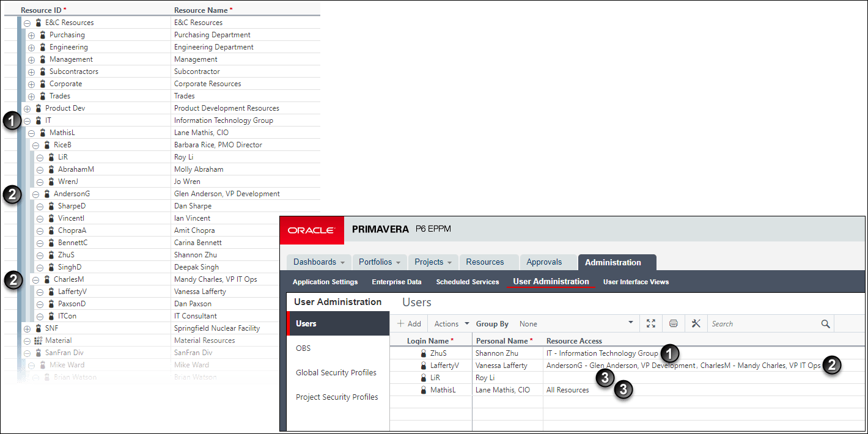This screenshot has width=868, height=434.
Task: Click the person icon beside AbrahamM
Action: pos(51,169)
